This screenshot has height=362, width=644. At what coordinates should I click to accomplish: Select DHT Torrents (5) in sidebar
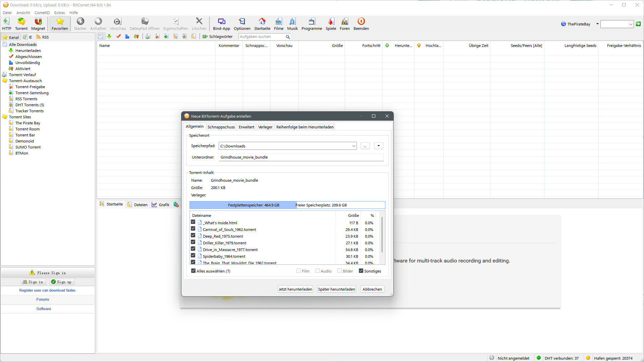(x=30, y=105)
